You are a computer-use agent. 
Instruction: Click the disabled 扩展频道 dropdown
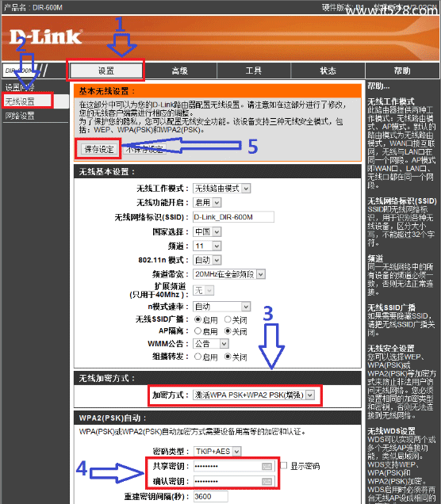pyautogui.click(x=203, y=291)
